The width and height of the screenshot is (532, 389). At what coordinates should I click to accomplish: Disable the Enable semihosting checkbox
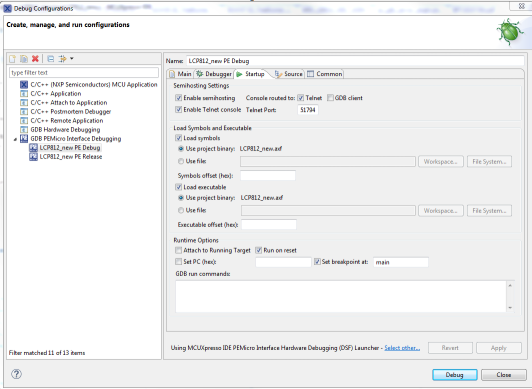click(178, 98)
